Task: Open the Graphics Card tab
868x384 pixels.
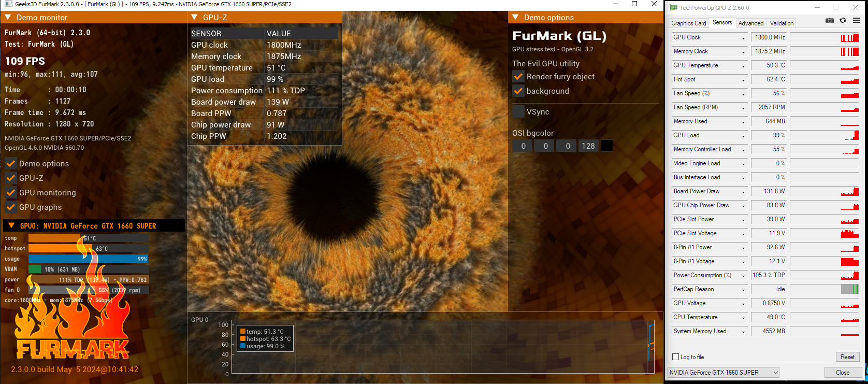Action: tap(688, 23)
